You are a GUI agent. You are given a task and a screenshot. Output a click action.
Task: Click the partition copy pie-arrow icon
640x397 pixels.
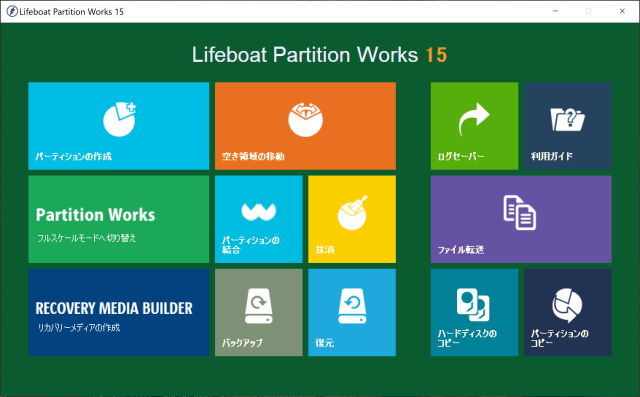tap(567, 305)
